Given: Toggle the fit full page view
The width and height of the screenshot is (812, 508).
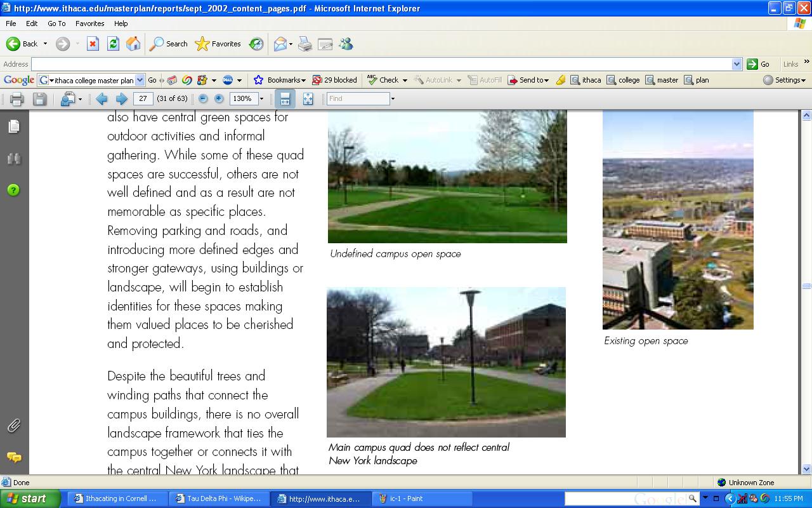Looking at the screenshot, I should point(308,99).
